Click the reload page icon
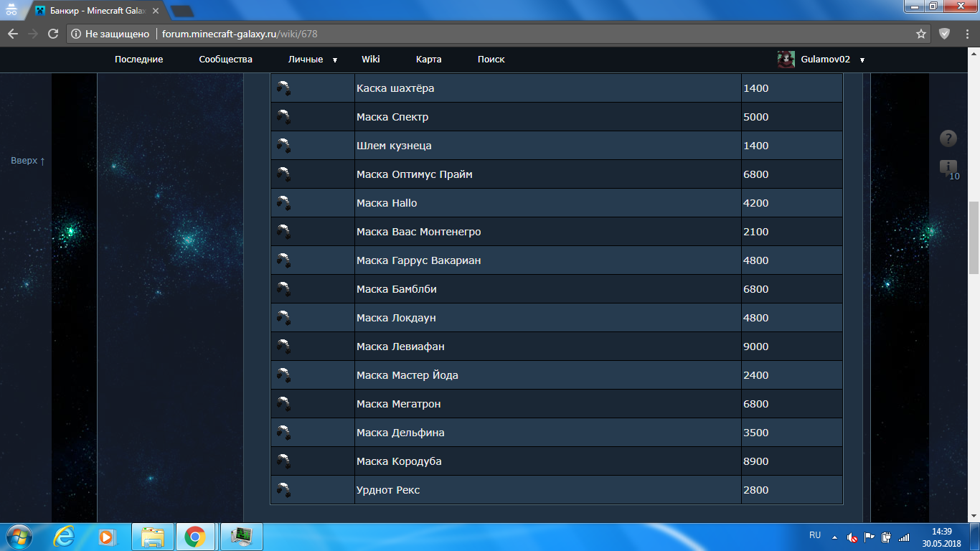Screen dimensions: 980x551 [52, 34]
